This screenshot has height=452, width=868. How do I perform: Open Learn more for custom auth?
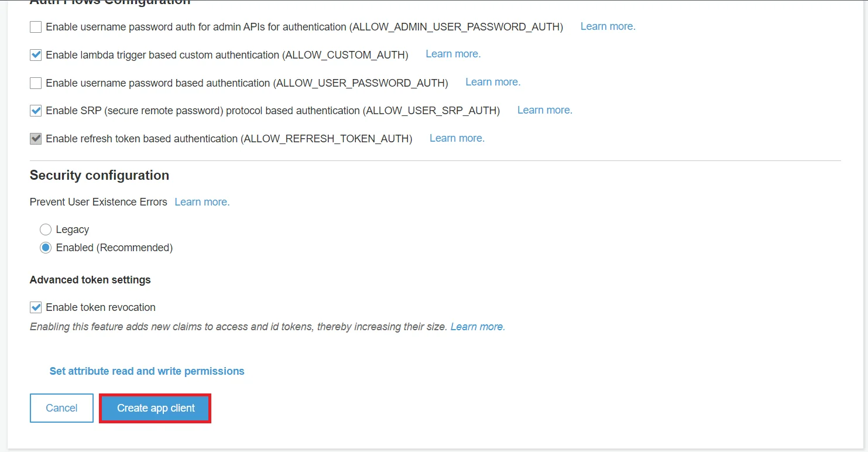pos(453,54)
